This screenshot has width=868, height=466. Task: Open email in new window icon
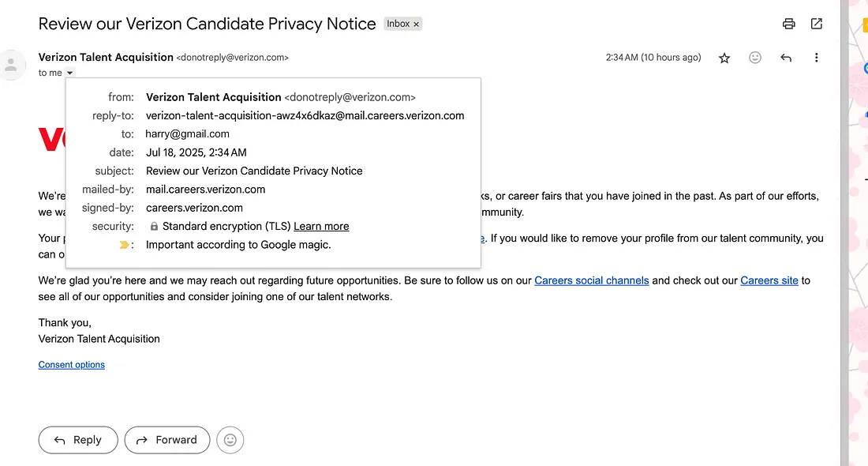817,24
